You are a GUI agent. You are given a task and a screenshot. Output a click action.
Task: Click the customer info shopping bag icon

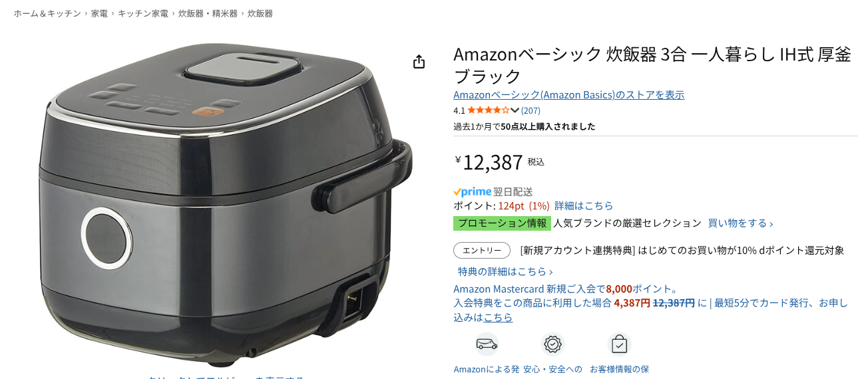(x=619, y=344)
